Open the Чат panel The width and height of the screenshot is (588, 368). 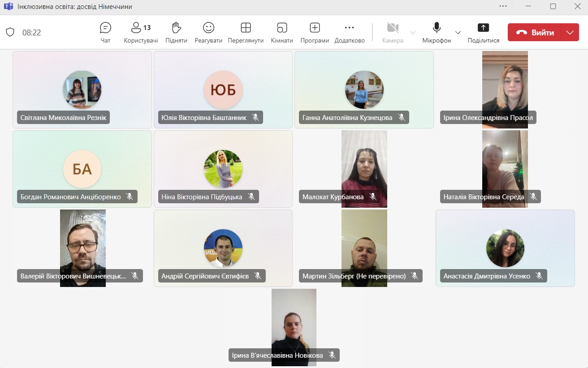(105, 32)
